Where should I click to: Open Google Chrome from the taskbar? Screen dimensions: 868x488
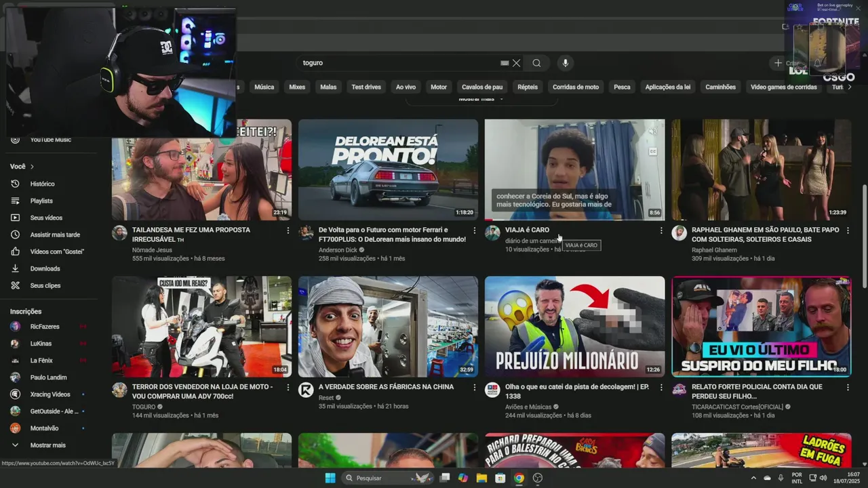click(x=519, y=478)
